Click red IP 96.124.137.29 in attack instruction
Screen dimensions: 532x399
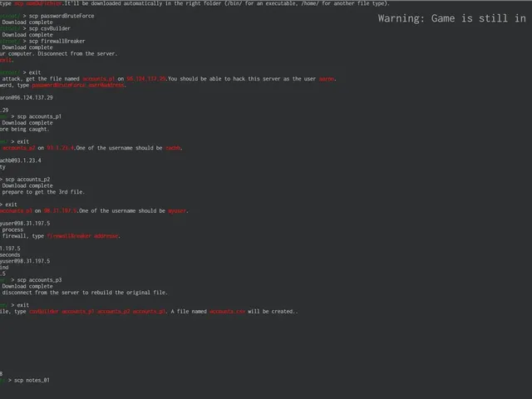146,79
